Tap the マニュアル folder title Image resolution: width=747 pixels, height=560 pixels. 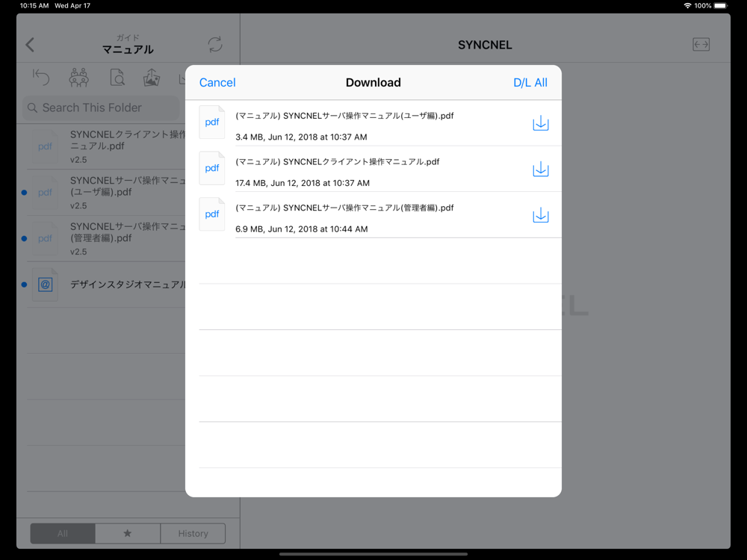pyautogui.click(x=128, y=49)
